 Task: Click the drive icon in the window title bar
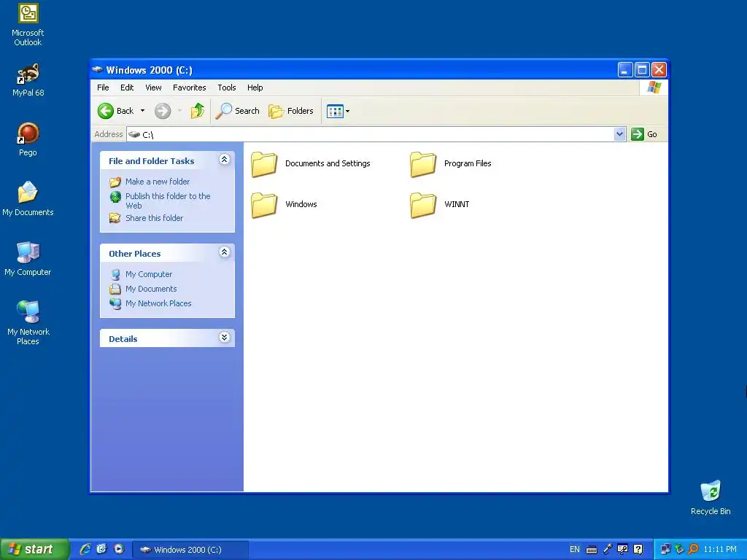98,69
